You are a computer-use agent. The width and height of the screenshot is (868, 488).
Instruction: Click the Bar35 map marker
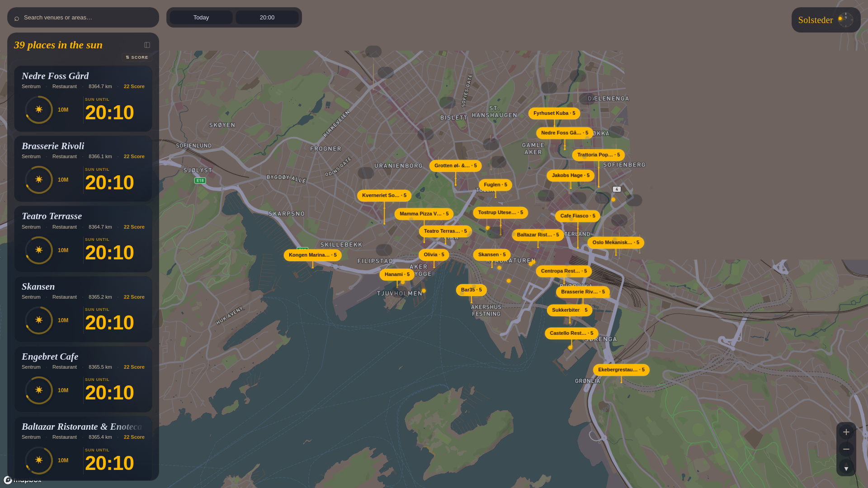471,290
